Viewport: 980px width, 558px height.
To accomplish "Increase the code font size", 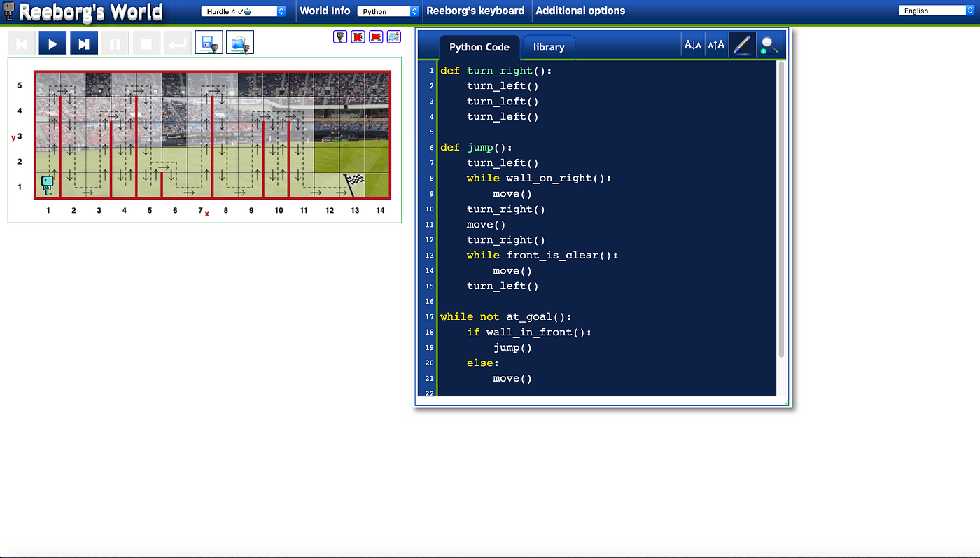I will coord(716,44).
